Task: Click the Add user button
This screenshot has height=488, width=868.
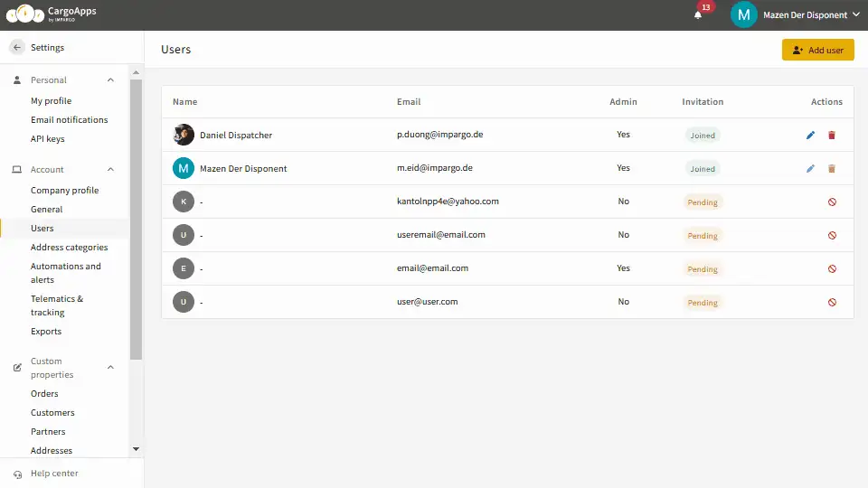Action: tap(817, 50)
